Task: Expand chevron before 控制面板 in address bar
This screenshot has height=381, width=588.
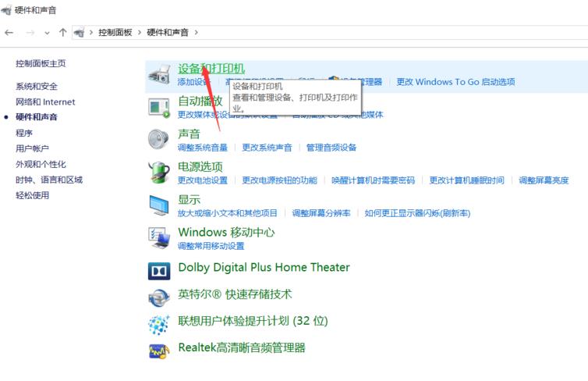Action: [91, 33]
